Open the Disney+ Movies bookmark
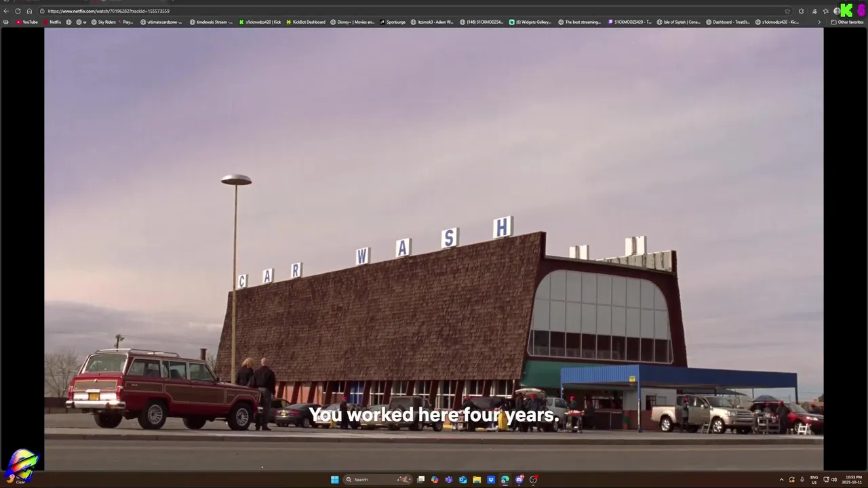 click(352, 22)
